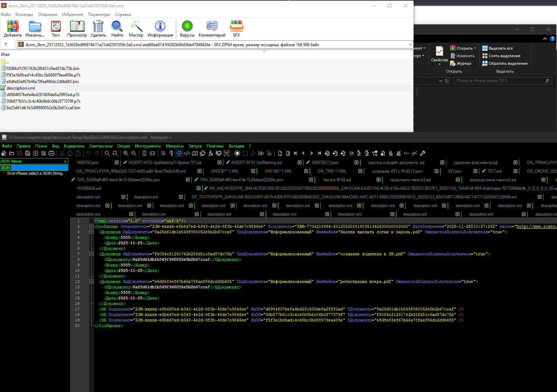Expand the Explorer address history dropdown
557x392 pixels.
[x=440, y=81]
